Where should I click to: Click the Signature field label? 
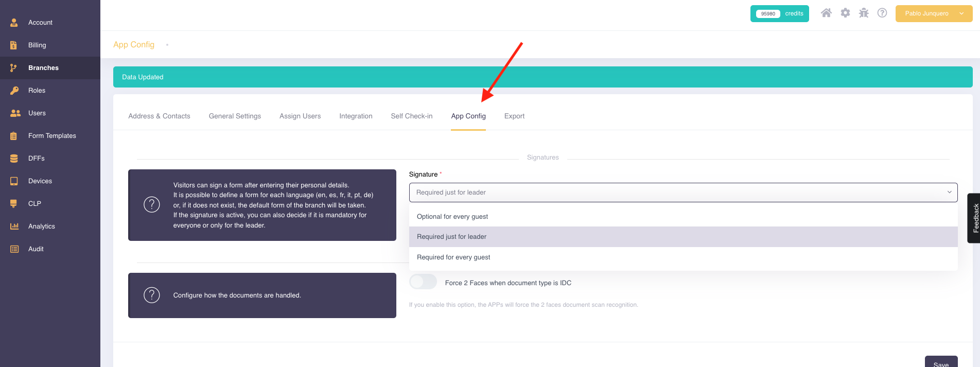click(423, 174)
